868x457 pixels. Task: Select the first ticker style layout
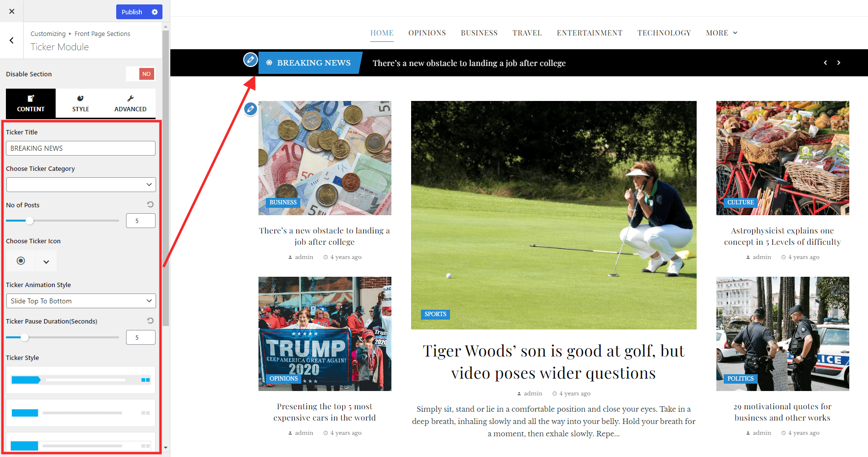point(81,380)
